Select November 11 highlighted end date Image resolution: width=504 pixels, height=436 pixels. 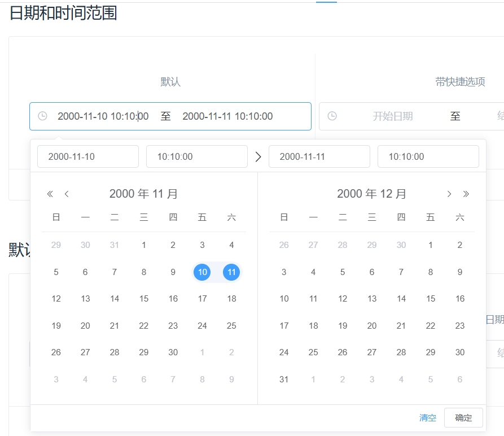[231, 272]
